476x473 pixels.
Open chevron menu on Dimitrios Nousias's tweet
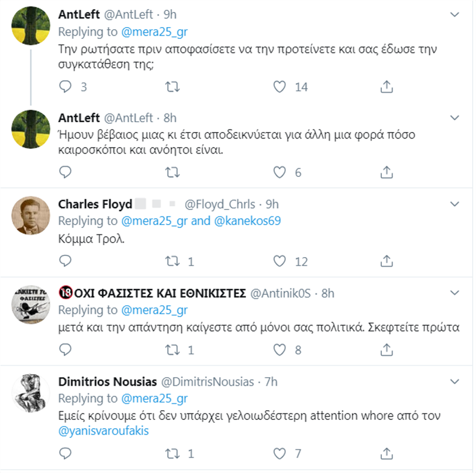tap(455, 382)
